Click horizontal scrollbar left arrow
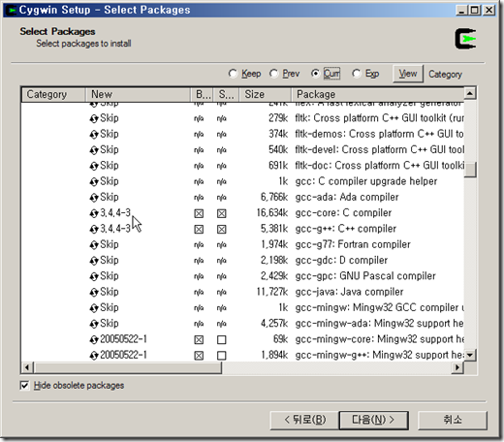Screen dimensions: 504x442 [x=27, y=367]
